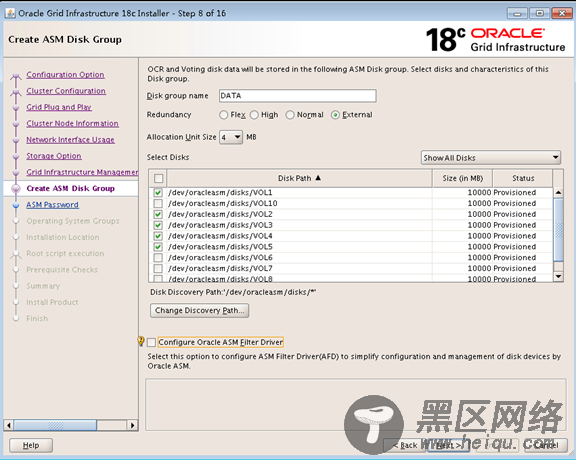The image size is (576, 460).
Task: Uncheck disk /dev/oracleasm/disks/VOL3
Action: pyautogui.click(x=158, y=225)
